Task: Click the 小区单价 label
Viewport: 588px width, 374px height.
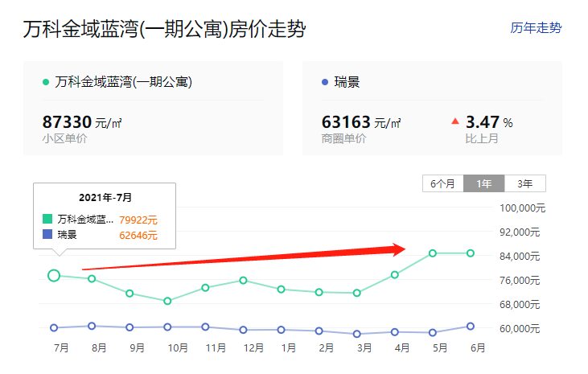Action: 64,139
